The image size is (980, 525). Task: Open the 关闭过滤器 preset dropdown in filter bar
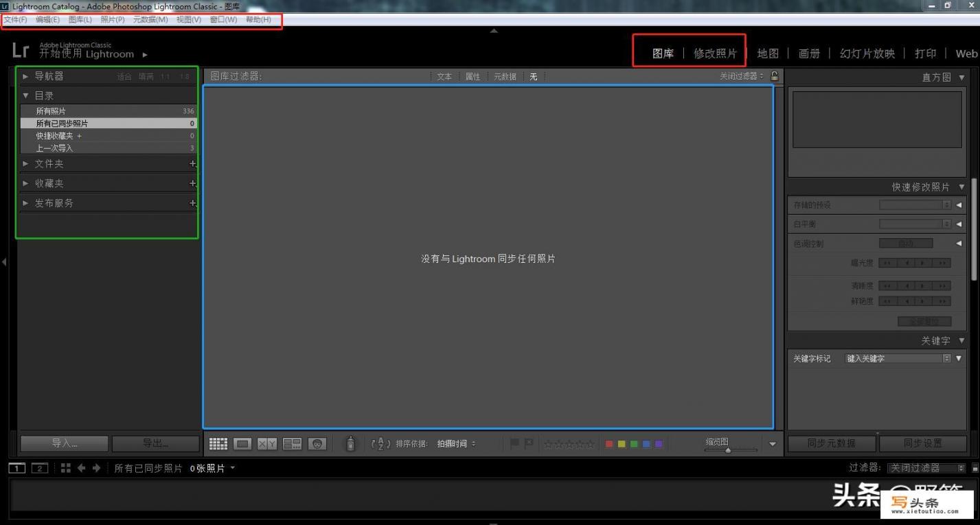click(742, 76)
